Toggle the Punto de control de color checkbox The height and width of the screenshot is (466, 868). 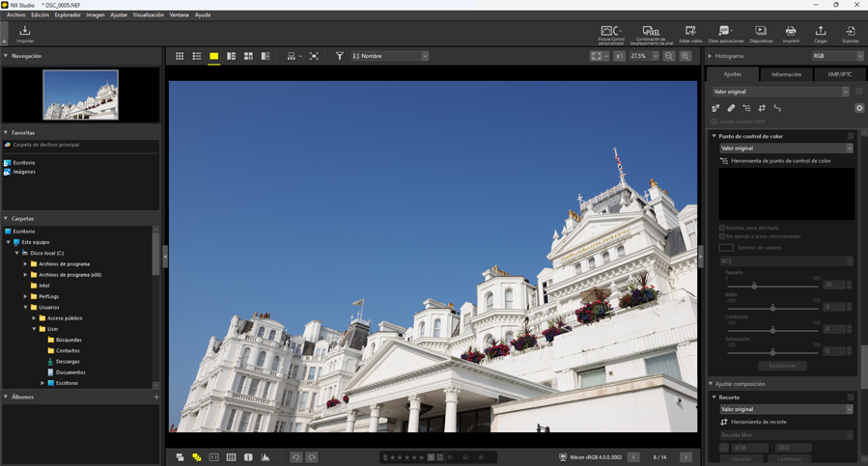tap(851, 136)
